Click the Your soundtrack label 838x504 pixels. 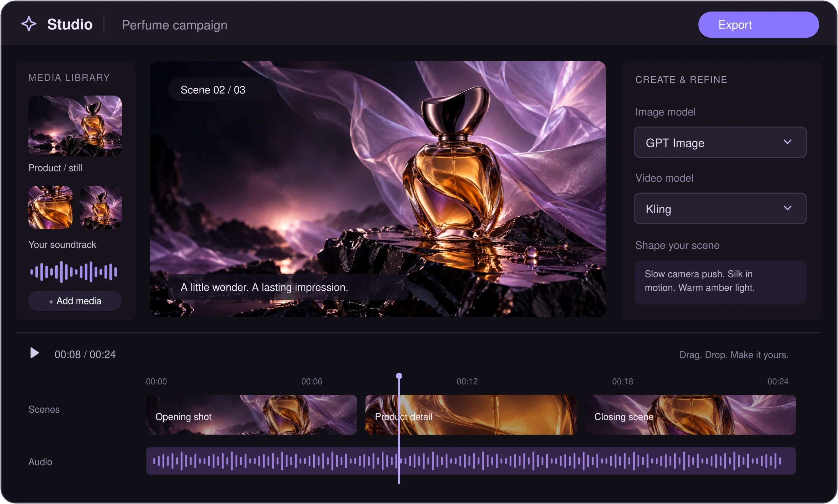(62, 244)
